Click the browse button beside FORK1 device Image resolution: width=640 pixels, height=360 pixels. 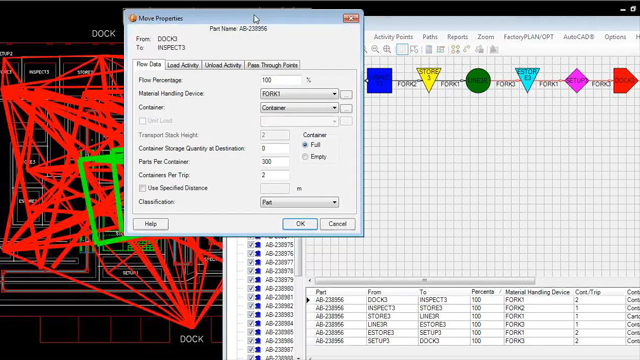pos(346,94)
